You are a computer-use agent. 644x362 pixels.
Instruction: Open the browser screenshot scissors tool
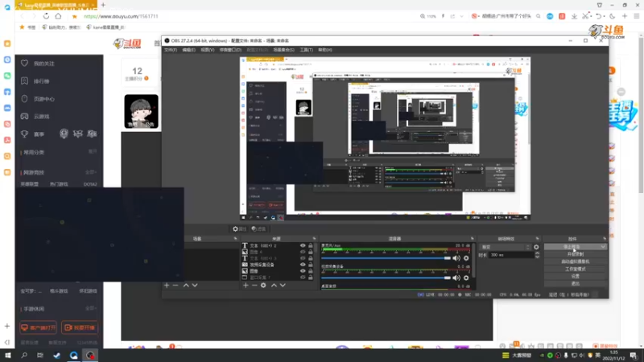[585, 16]
